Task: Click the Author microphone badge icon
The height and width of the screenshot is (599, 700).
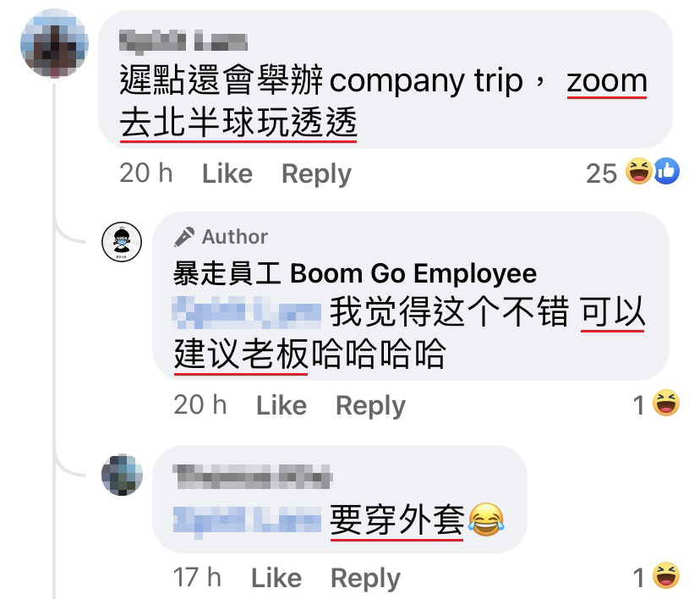Action: (184, 237)
